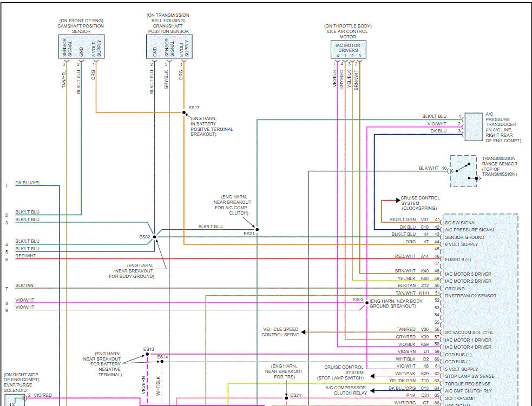
Task: Click the FUSED B (+) pin label
Action: pos(458,259)
